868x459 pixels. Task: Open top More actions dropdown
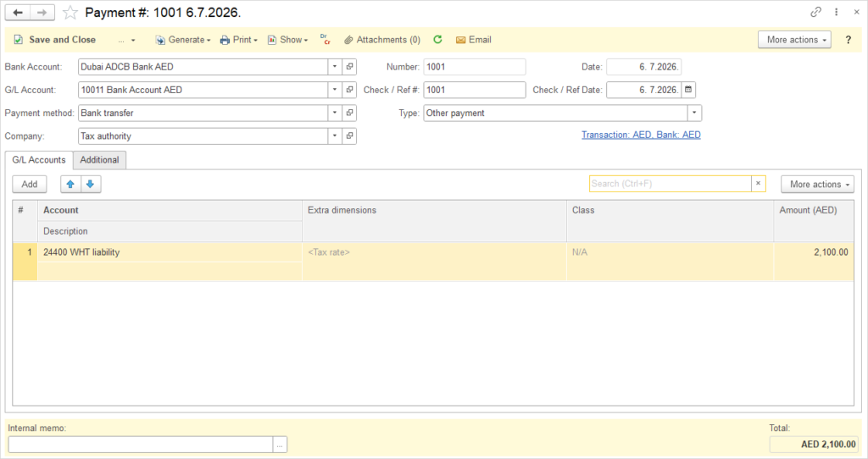coord(794,40)
